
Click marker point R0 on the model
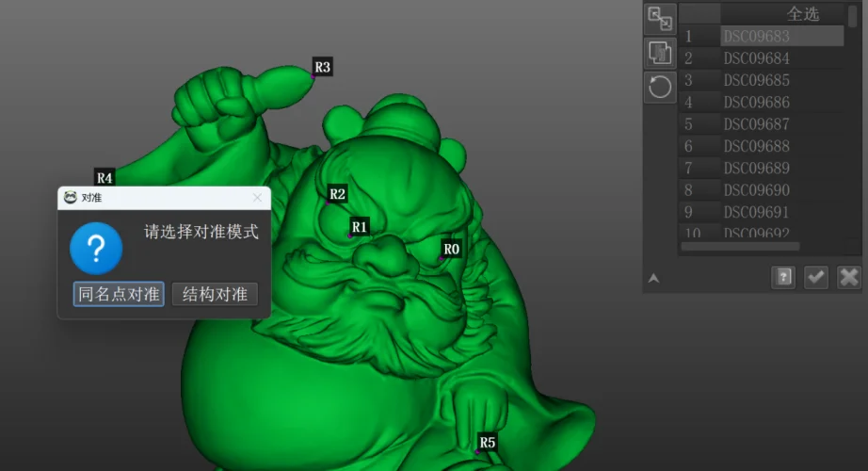(442, 257)
